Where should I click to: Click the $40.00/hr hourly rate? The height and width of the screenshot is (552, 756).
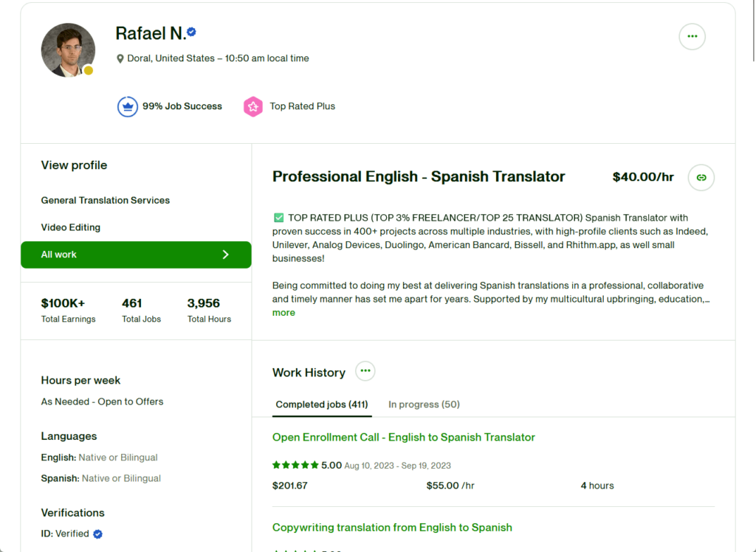tap(643, 177)
